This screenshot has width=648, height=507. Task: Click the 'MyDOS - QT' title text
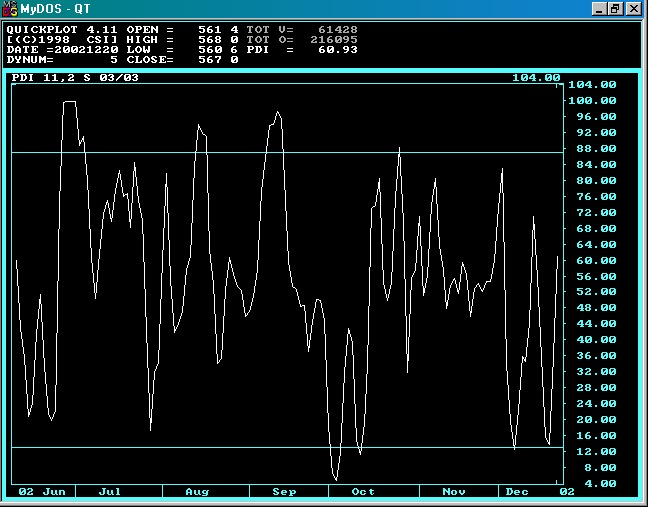(x=55, y=9)
